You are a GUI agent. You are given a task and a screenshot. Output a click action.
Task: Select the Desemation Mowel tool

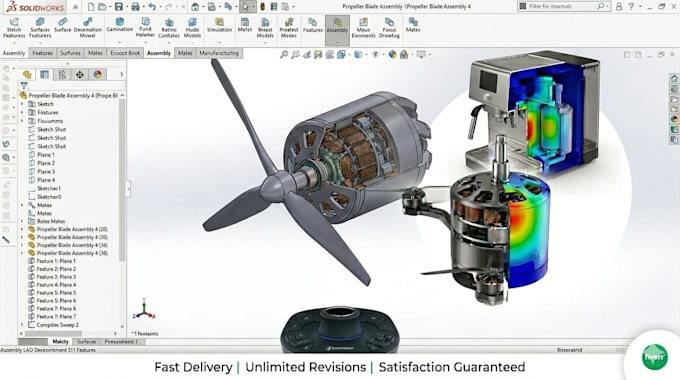(x=88, y=28)
